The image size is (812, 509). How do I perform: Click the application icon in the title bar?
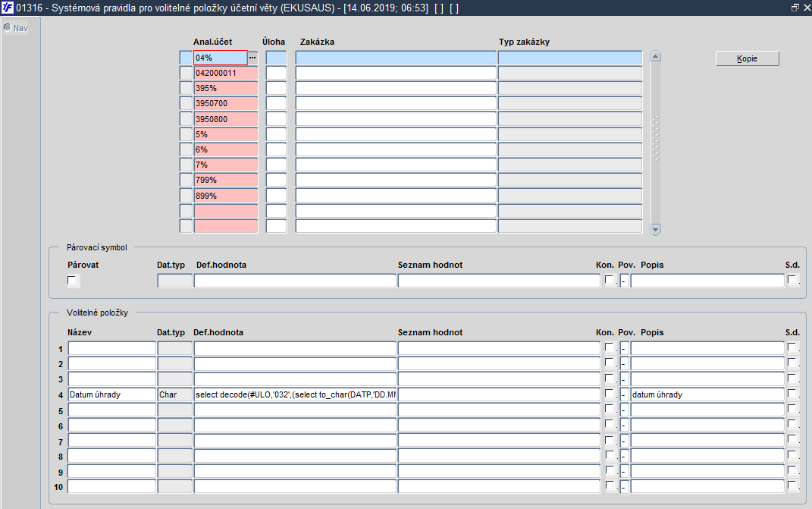point(8,8)
